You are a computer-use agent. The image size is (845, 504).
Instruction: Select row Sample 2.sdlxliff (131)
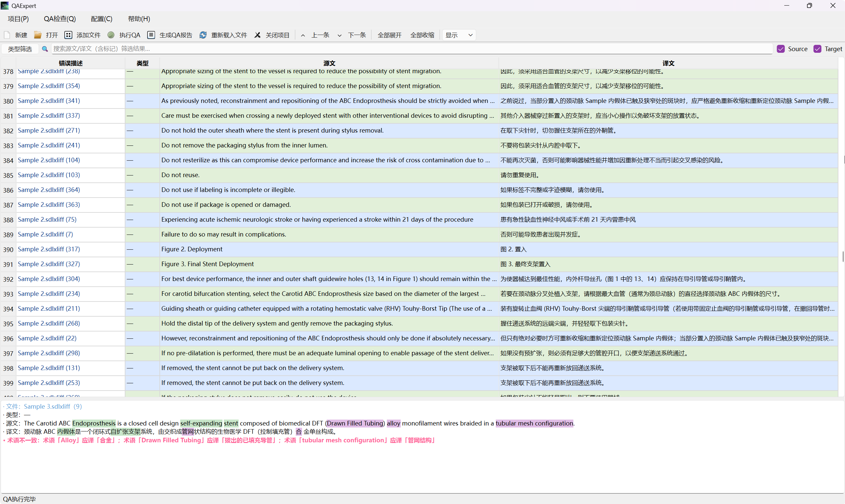(x=419, y=368)
